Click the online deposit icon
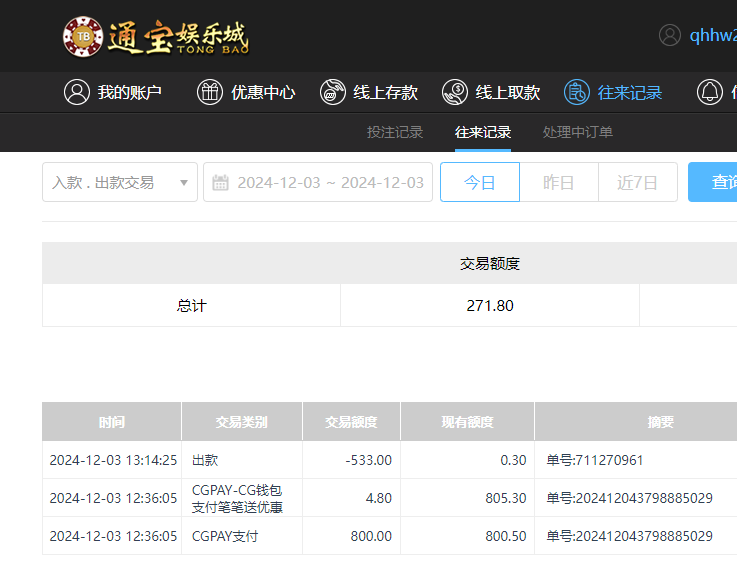The width and height of the screenshot is (737, 576). click(x=332, y=92)
